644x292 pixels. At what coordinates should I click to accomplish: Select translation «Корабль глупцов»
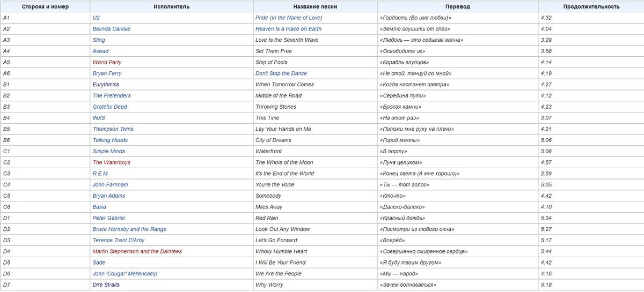point(404,62)
